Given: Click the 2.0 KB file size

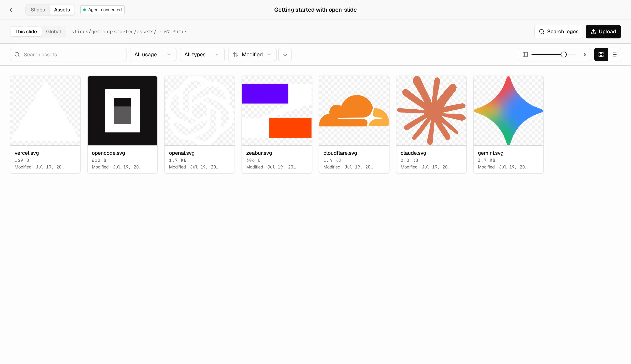Looking at the screenshot, I should [x=409, y=160].
